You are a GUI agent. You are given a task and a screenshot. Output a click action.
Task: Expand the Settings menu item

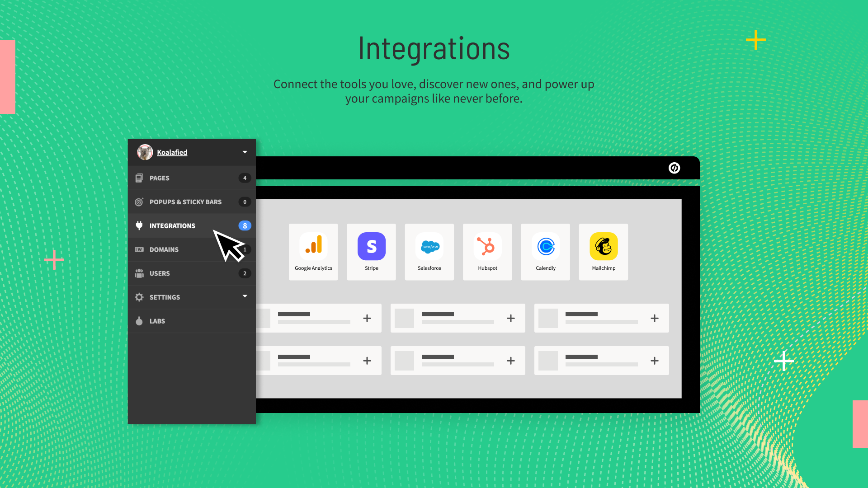[x=245, y=297]
